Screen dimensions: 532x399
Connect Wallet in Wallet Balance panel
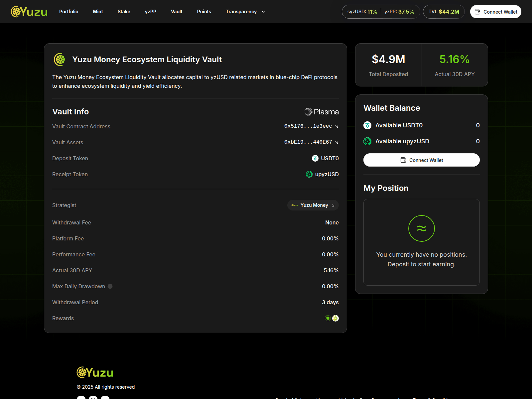pos(422,160)
